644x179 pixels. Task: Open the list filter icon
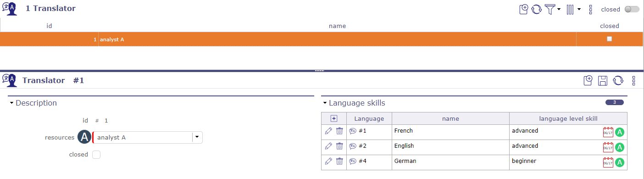(x=550, y=9)
